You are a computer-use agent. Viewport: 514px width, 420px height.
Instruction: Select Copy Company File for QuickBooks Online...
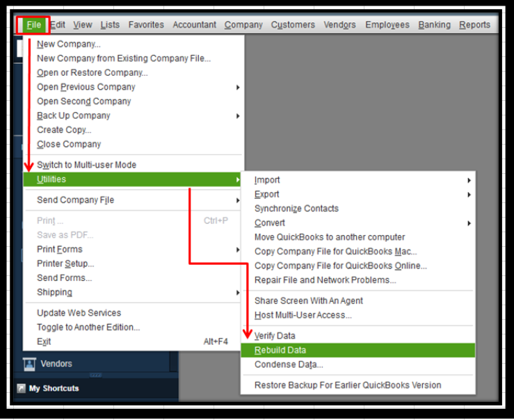pyautogui.click(x=358, y=266)
